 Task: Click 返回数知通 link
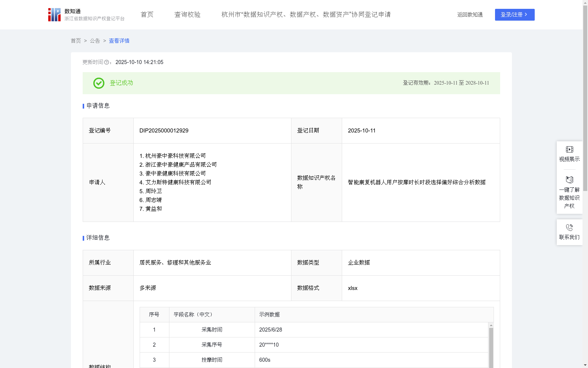click(470, 15)
